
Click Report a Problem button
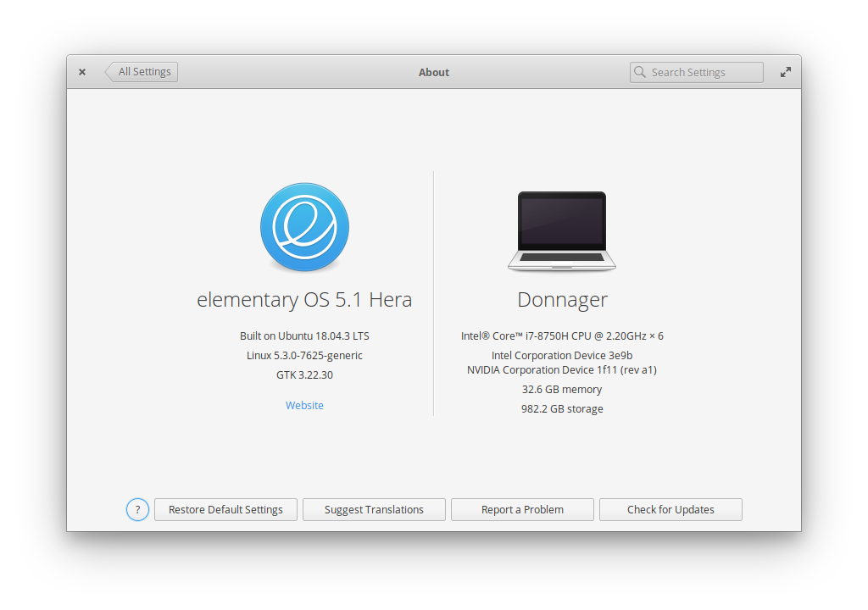click(522, 510)
